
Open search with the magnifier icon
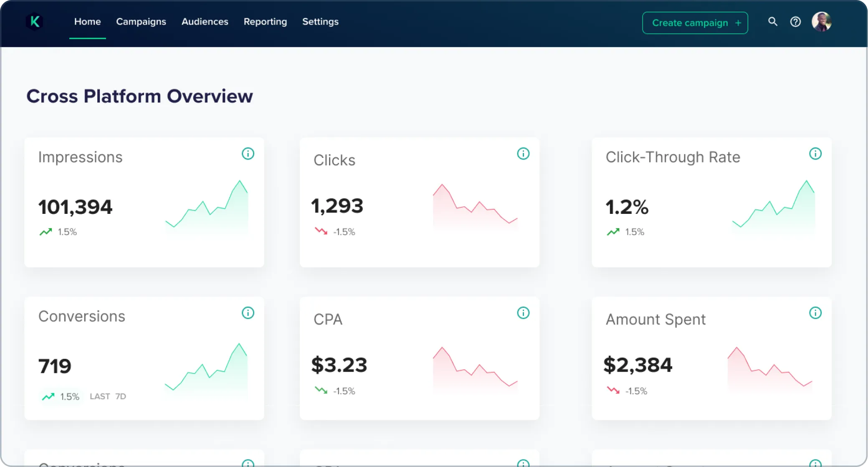pos(772,22)
